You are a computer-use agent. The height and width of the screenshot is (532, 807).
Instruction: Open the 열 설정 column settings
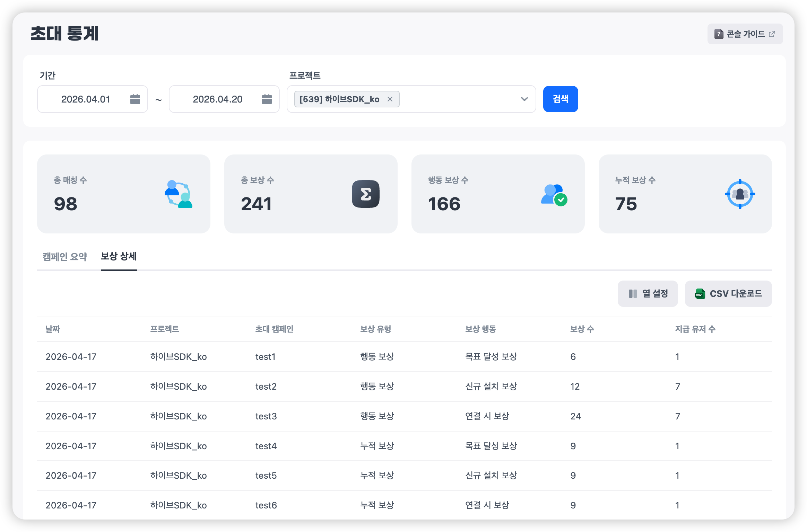point(648,294)
